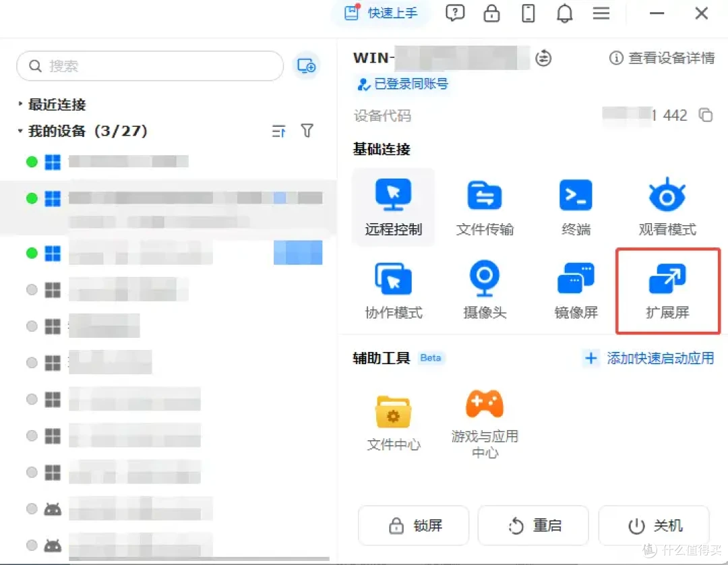728x565 pixels.
Task: Select 观看模式 view mode
Action: tap(667, 207)
